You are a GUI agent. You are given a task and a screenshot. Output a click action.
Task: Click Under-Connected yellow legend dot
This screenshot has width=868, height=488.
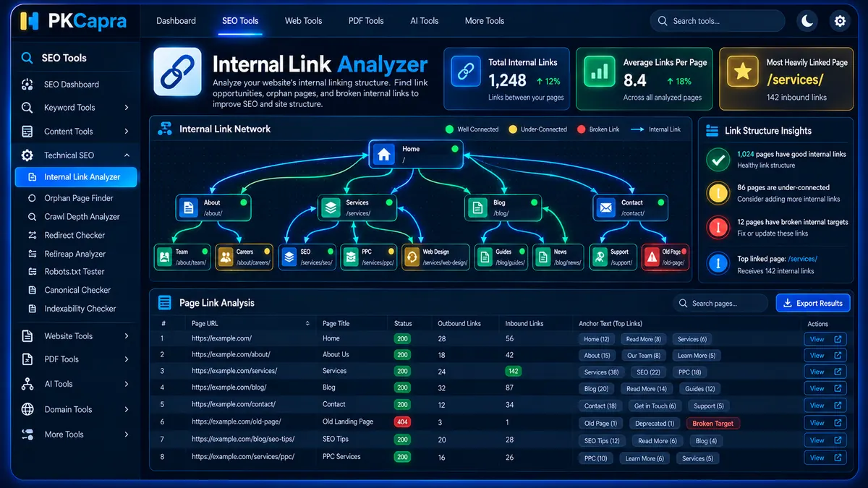pos(513,129)
